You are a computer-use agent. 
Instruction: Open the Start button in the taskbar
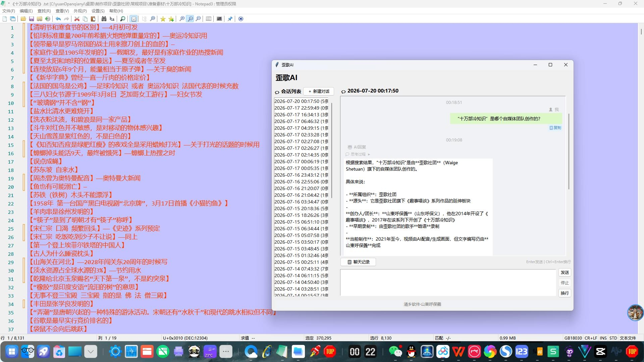pos(12,352)
